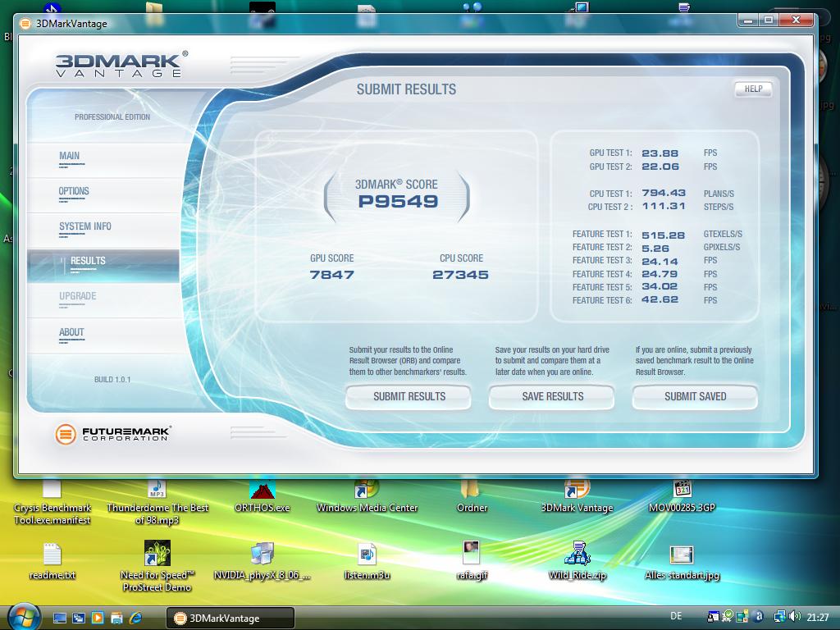Click FEATURE TEST 1 value 515.28
840x630 pixels.
click(663, 235)
